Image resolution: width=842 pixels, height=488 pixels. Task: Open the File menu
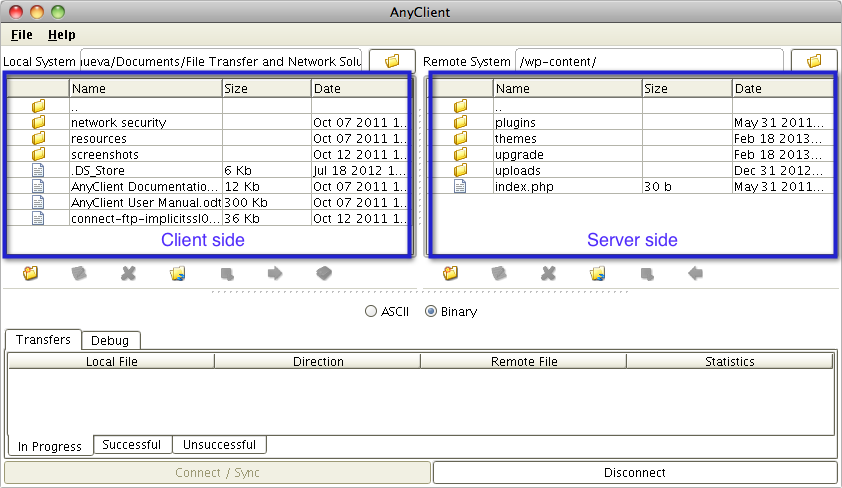click(x=21, y=34)
